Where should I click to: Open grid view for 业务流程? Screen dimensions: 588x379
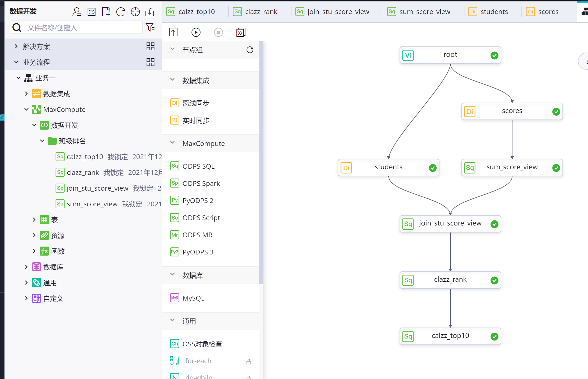pos(151,62)
